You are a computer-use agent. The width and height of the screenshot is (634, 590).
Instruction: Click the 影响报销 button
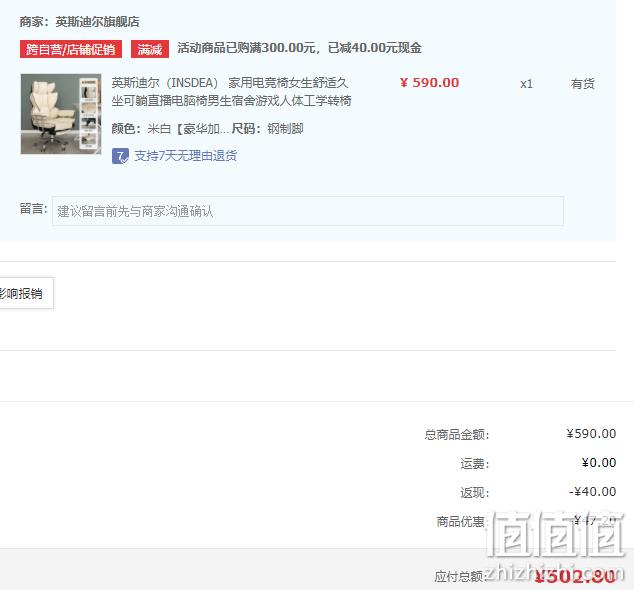pyautogui.click(x=24, y=293)
